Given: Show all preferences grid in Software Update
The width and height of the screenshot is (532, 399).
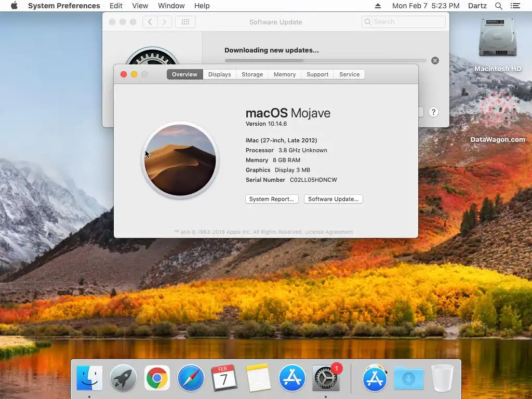Looking at the screenshot, I should tap(185, 22).
